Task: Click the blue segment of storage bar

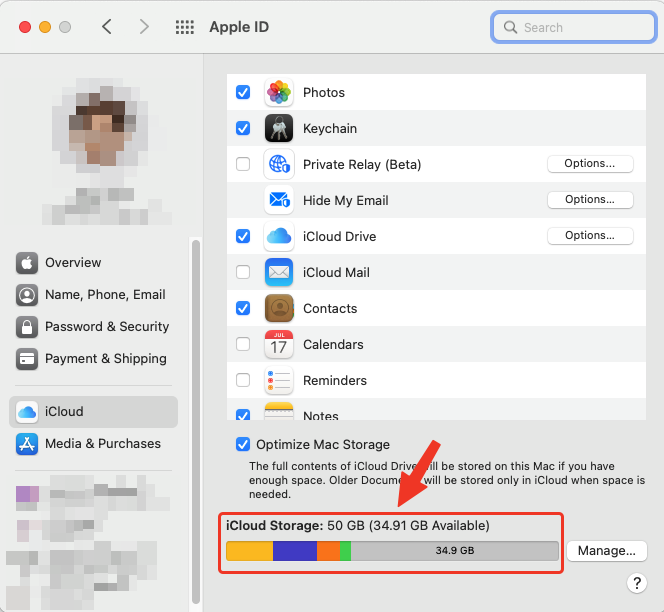Action: point(295,551)
